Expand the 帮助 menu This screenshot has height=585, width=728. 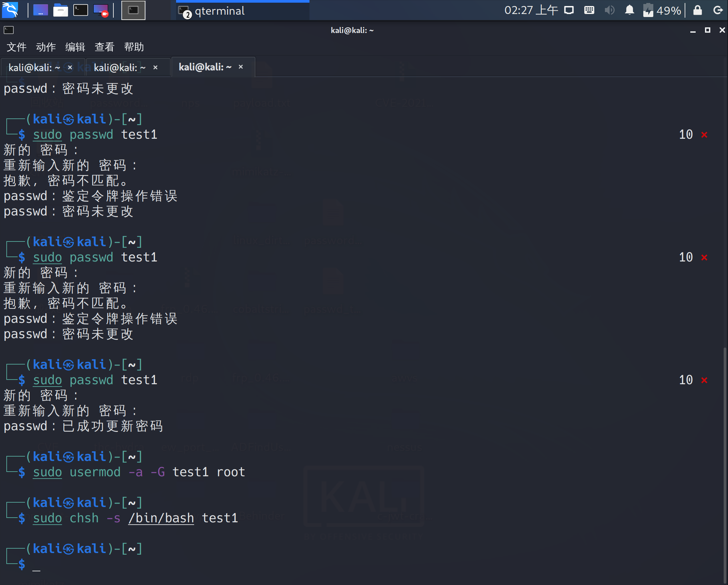134,47
